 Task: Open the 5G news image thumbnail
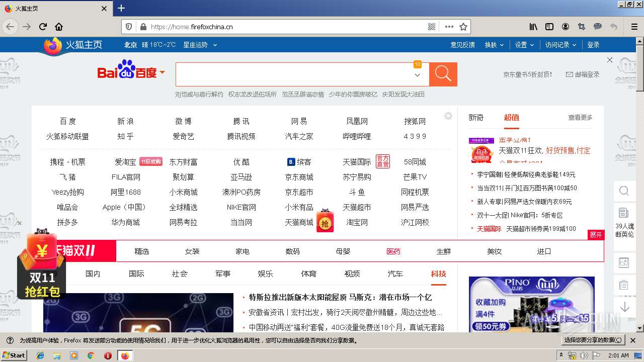click(x=138, y=313)
